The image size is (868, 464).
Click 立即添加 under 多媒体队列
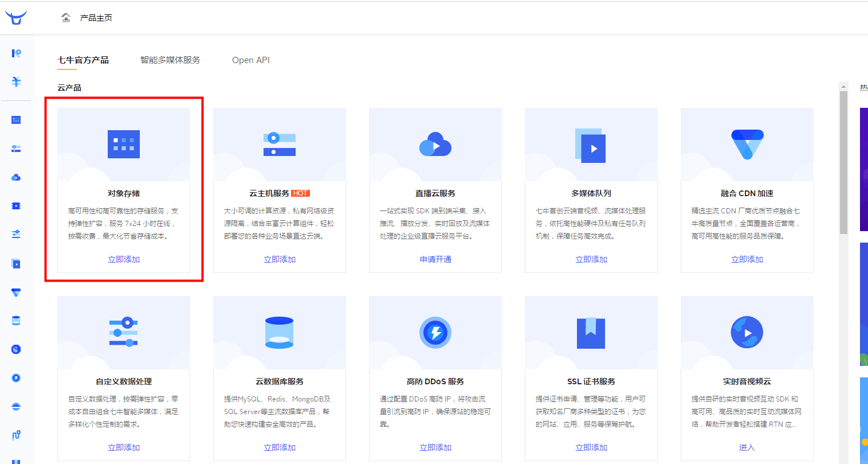coord(591,259)
